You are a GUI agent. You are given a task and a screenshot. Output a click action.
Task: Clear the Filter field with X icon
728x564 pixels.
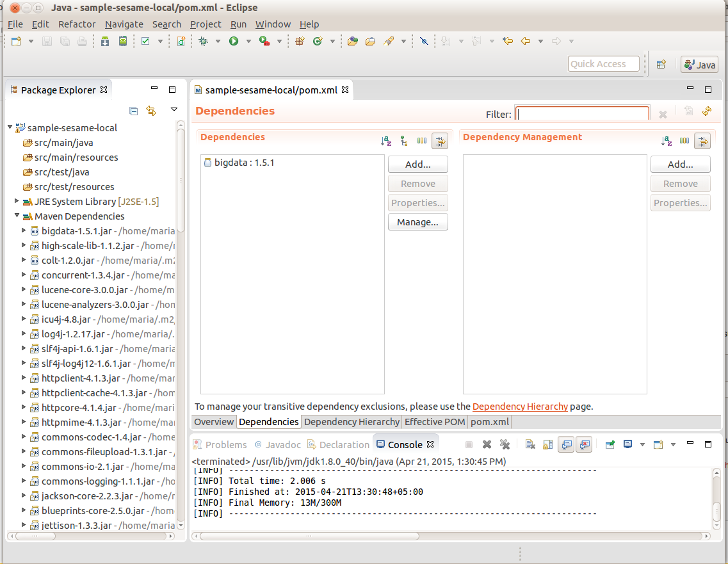pyautogui.click(x=663, y=114)
